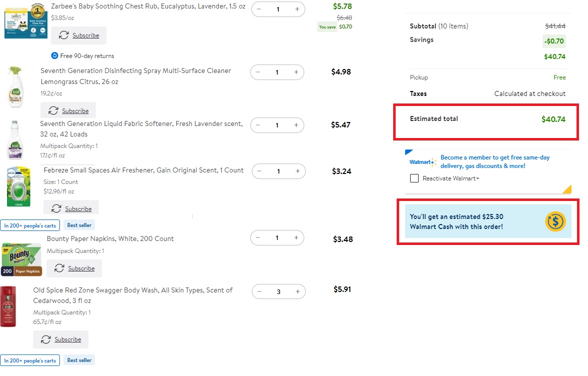
Task: Subscribe to Febreze Small Spaces Air Freshener
Action: (x=71, y=208)
